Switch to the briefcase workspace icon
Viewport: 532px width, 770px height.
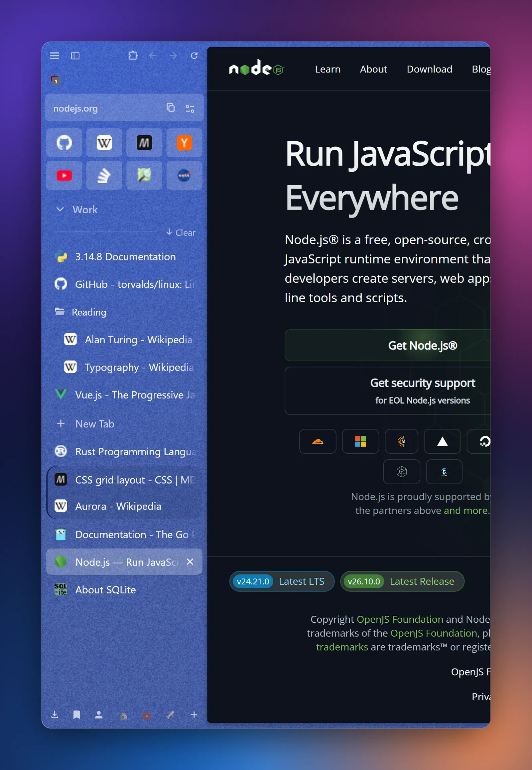click(146, 716)
